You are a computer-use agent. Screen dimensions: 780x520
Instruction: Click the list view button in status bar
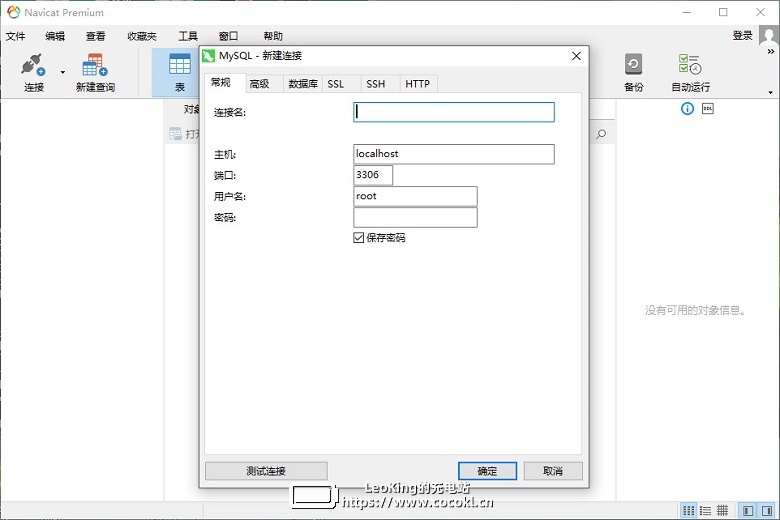click(x=705, y=511)
